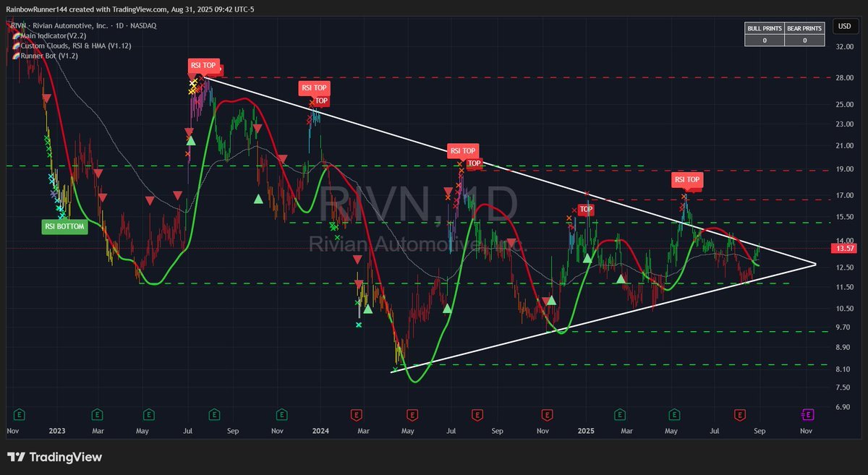This screenshot has height=475, width=868.
Task: Click the 19.00 price axis label
Action: click(845, 170)
